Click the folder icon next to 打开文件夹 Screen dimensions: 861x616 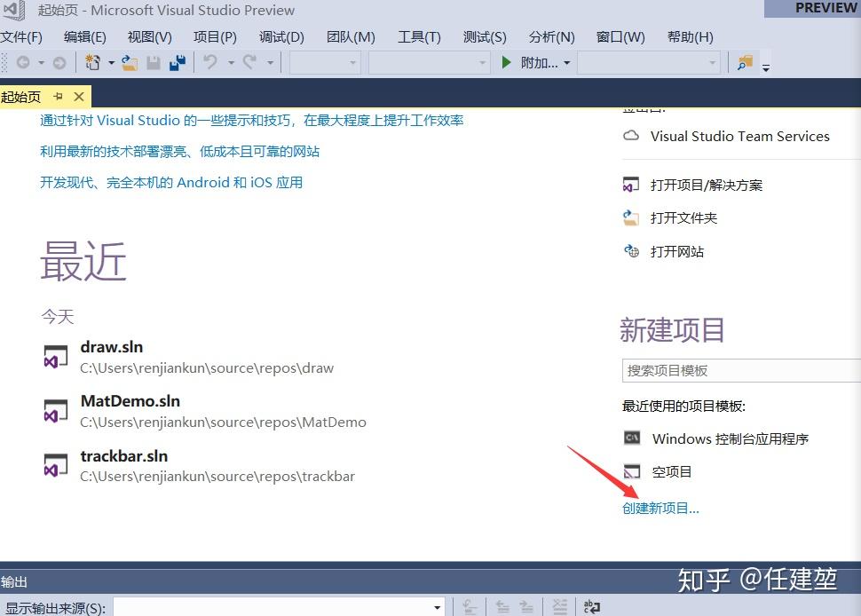click(631, 218)
